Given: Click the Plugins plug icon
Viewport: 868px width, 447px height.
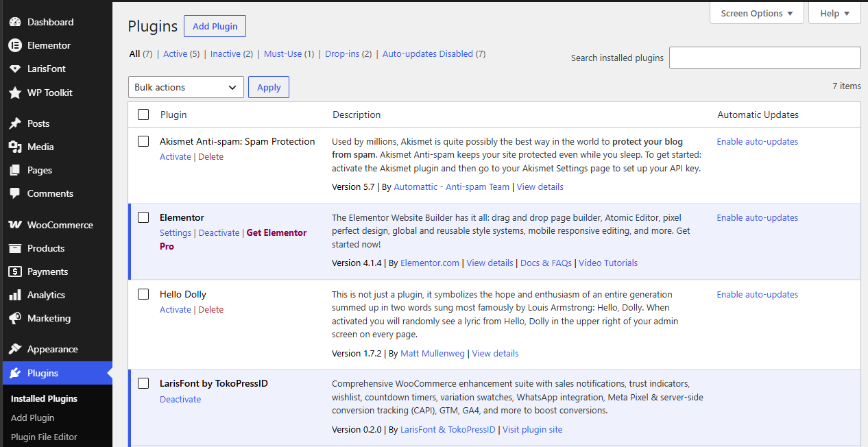Looking at the screenshot, I should click(x=15, y=373).
